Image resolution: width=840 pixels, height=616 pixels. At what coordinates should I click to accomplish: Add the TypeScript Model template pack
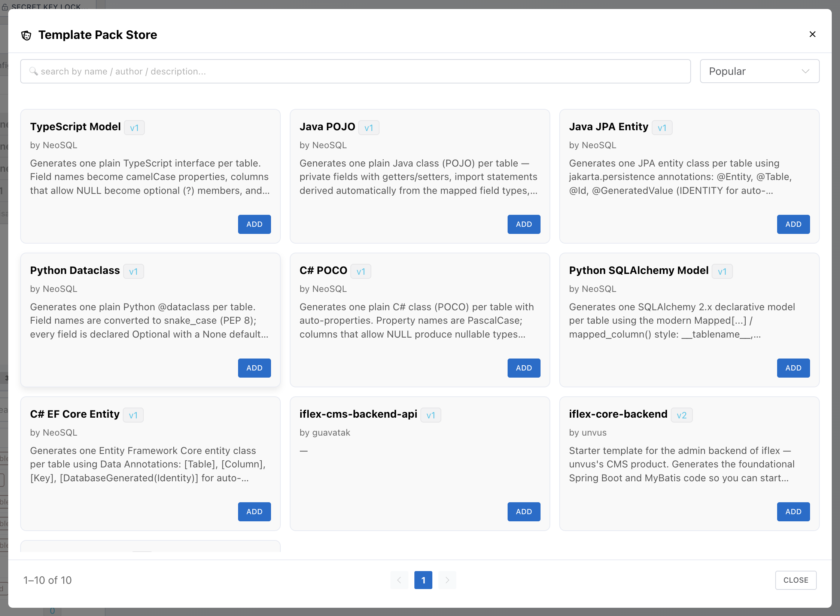(254, 224)
